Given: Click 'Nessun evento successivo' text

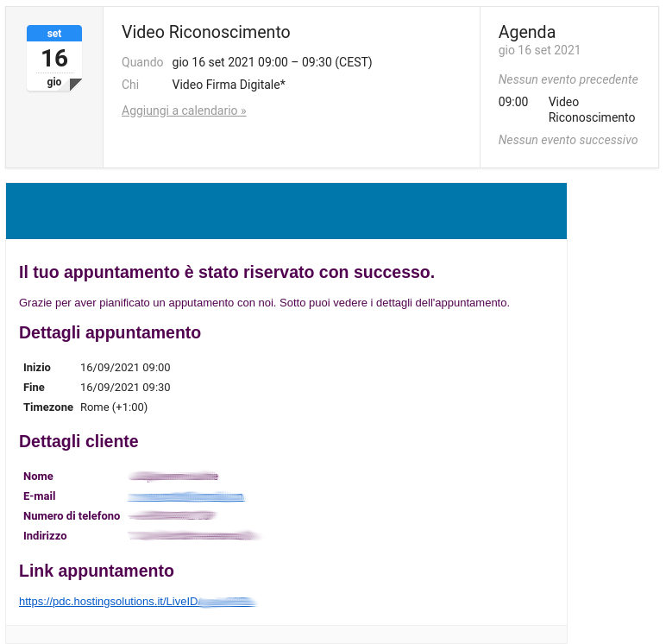Looking at the screenshot, I should [x=568, y=140].
